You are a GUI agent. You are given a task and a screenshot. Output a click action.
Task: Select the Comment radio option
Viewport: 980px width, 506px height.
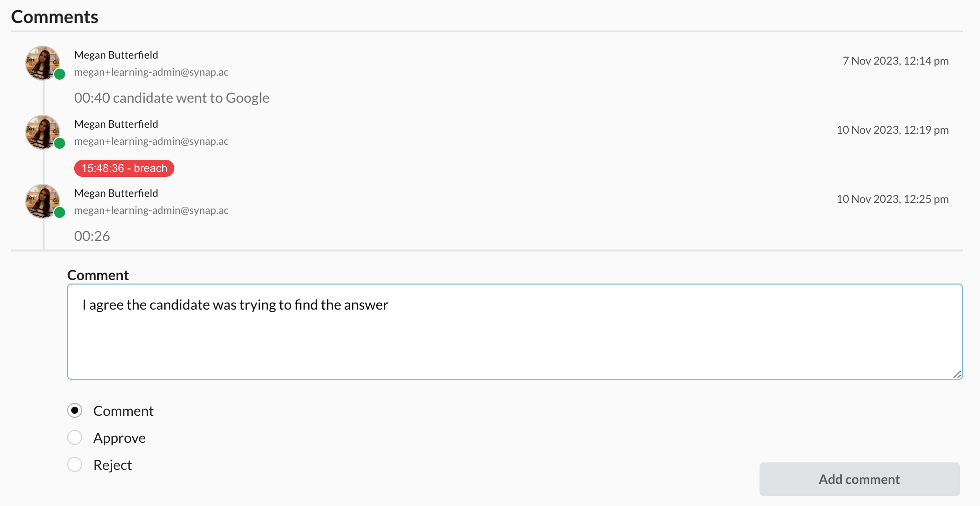coord(75,411)
